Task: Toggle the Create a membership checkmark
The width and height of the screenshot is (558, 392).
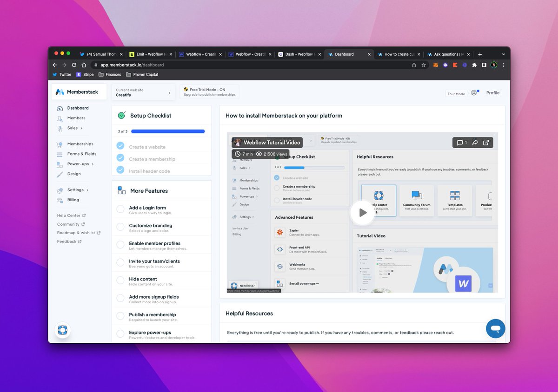Action: tap(120, 158)
